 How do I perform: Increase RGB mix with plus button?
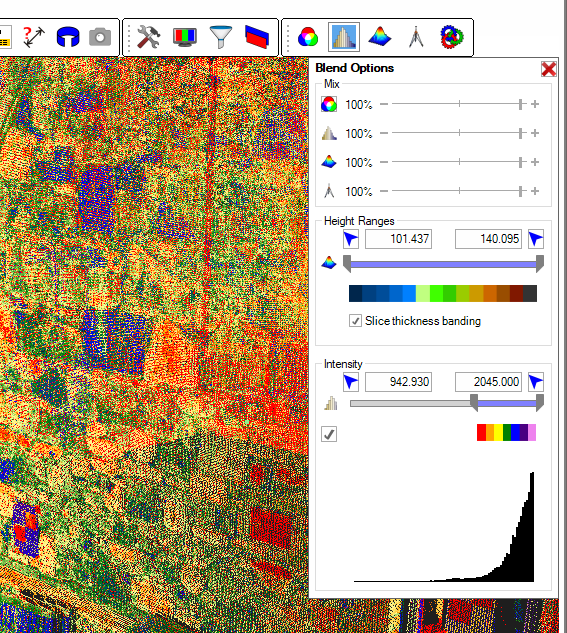(x=535, y=104)
